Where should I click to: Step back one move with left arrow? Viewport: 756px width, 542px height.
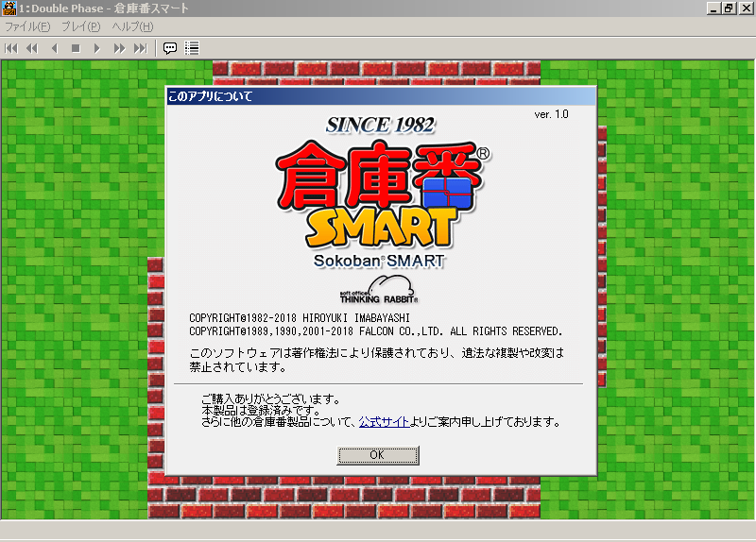click(54, 47)
